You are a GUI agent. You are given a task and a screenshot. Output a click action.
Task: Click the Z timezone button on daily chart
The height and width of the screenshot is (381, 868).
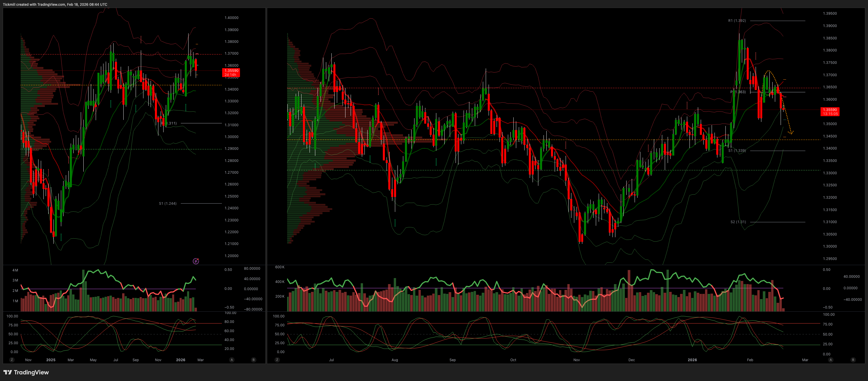277,360
